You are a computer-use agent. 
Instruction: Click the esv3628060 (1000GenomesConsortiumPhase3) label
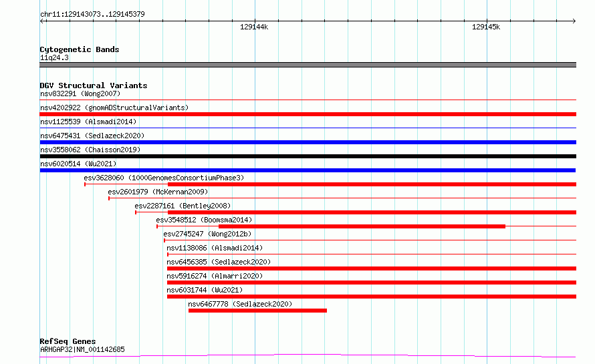[x=164, y=178]
